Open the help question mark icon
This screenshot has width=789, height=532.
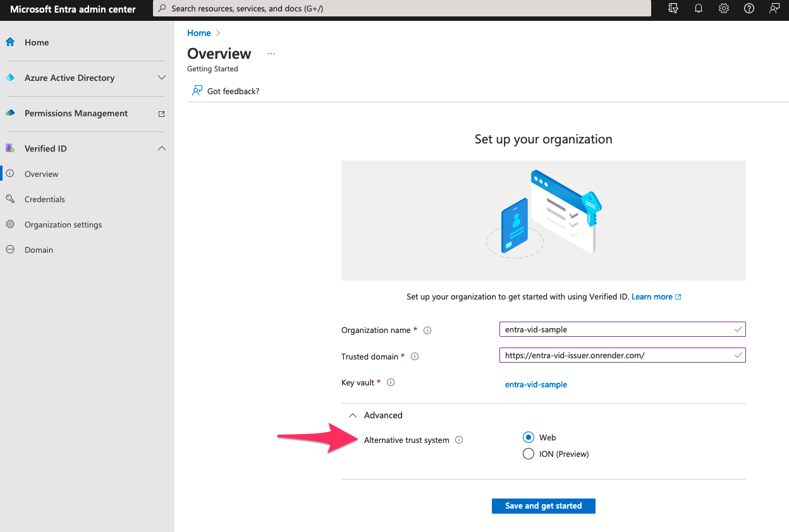click(749, 9)
